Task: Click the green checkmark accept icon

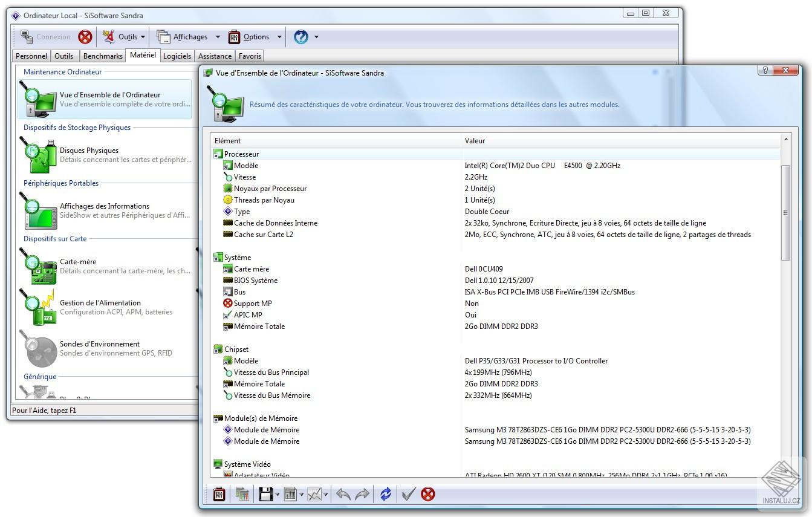Action: (409, 493)
